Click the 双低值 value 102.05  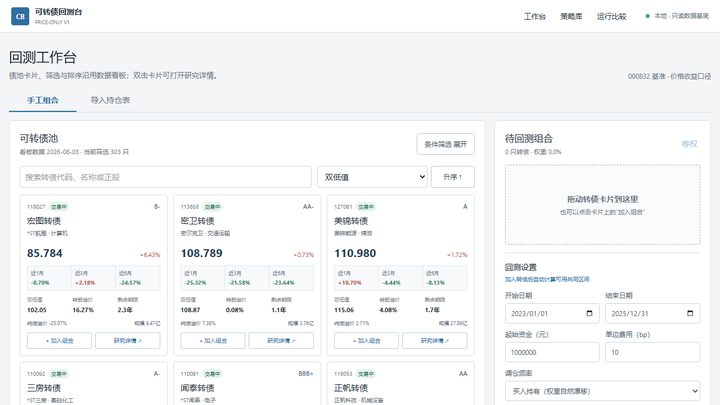click(x=37, y=310)
